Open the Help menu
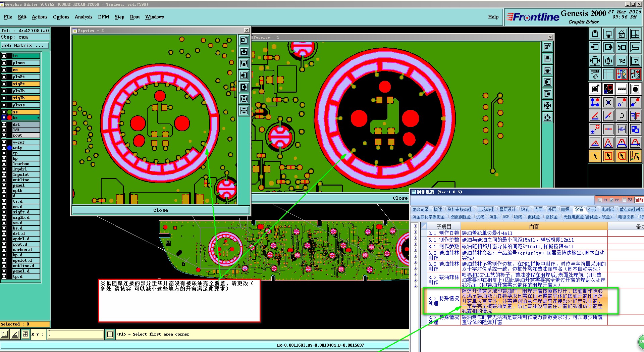Viewport: 644px width, 352px height. click(493, 17)
